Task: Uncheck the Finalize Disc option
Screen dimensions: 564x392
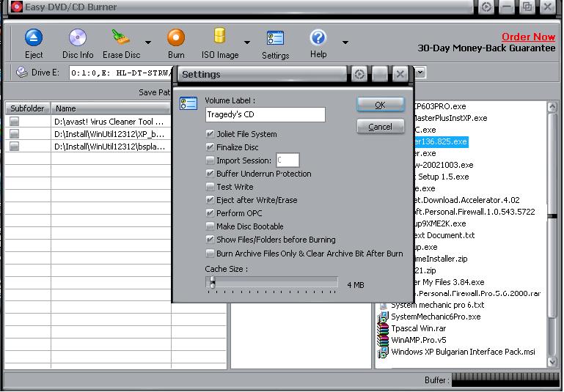Action: coord(210,147)
